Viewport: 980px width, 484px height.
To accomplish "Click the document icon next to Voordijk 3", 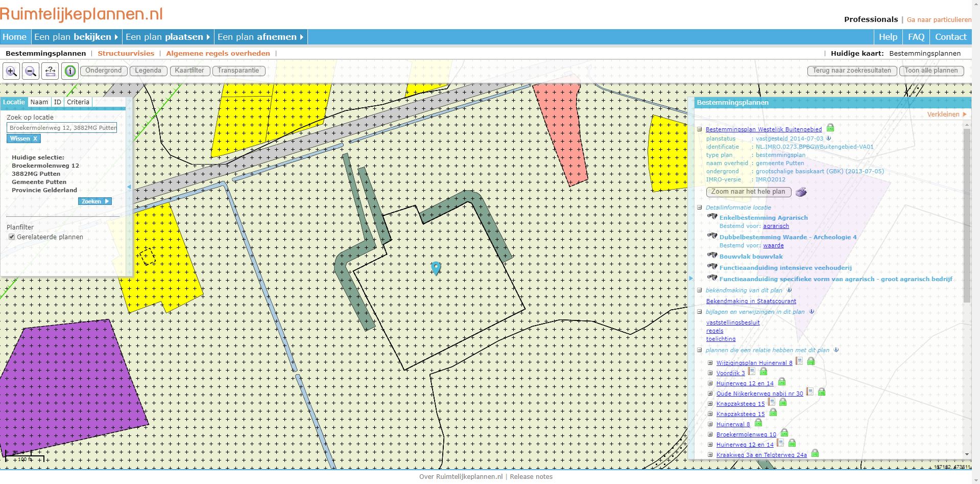I will tap(752, 372).
